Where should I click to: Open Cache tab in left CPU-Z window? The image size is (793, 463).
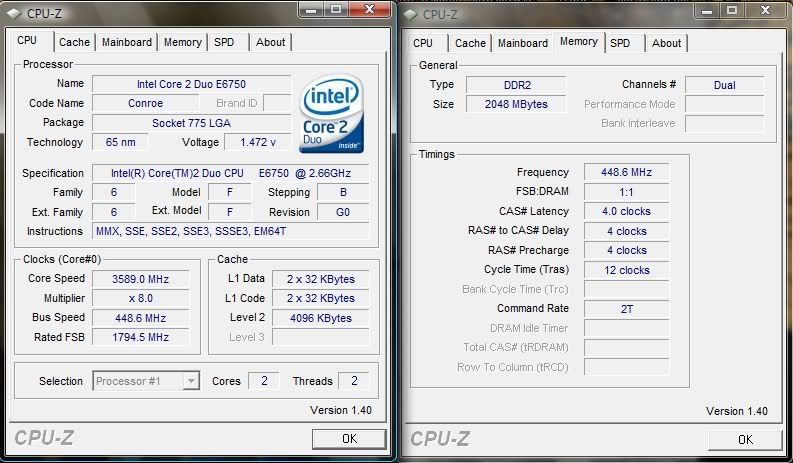pos(74,43)
